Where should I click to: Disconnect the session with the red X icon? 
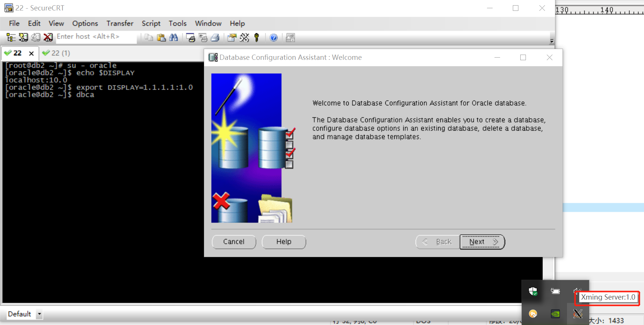click(48, 37)
